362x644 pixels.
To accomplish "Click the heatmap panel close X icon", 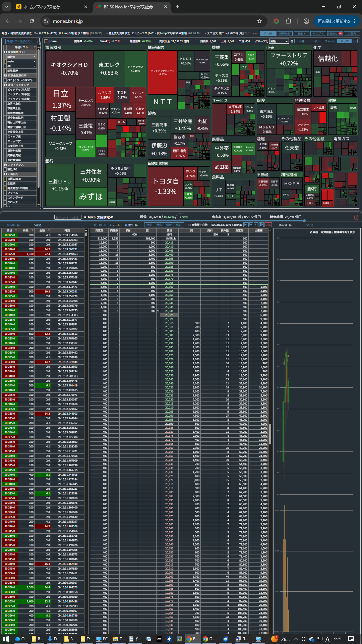I will (356, 41).
